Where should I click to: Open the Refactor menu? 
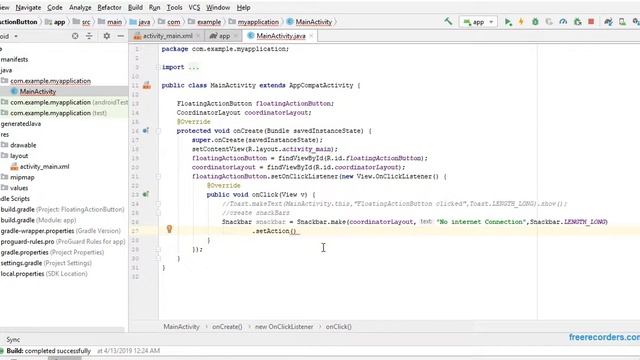tap(109, 7)
